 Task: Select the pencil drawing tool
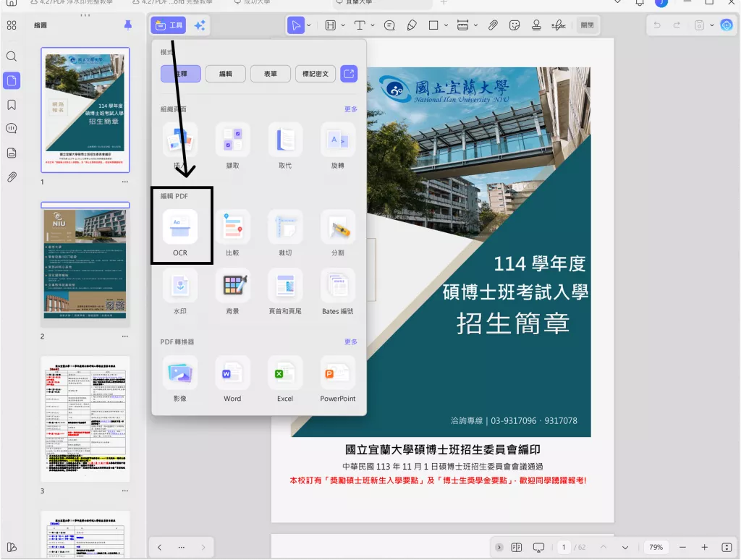(412, 25)
